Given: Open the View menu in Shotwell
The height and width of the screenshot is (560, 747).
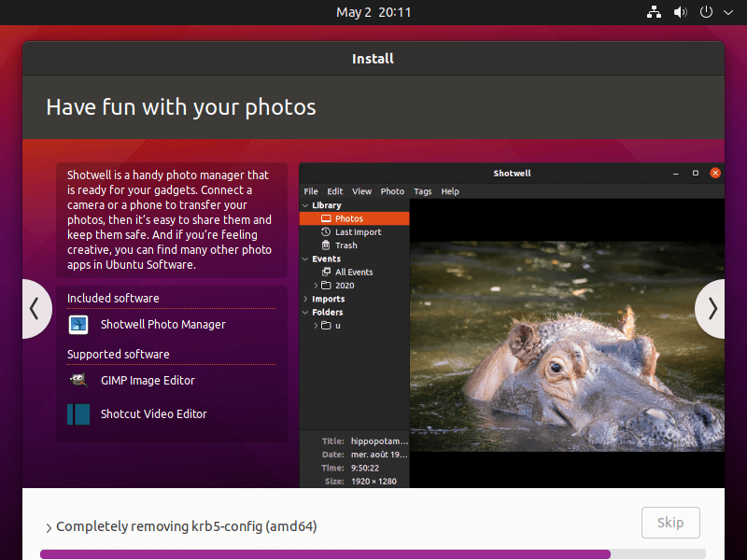Looking at the screenshot, I should [x=361, y=191].
